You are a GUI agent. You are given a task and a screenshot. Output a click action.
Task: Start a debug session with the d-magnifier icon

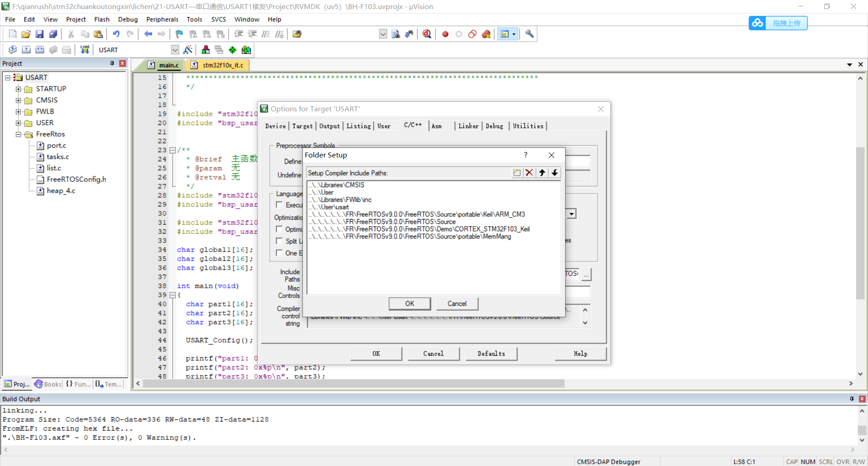427,34
